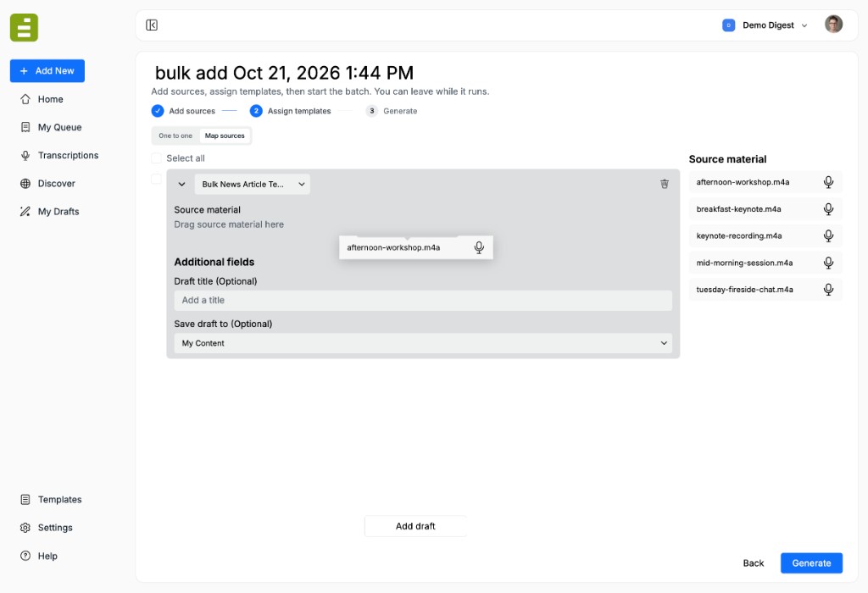The width and height of the screenshot is (868, 593).
Task: Click the blue Generate button
Action: point(811,563)
